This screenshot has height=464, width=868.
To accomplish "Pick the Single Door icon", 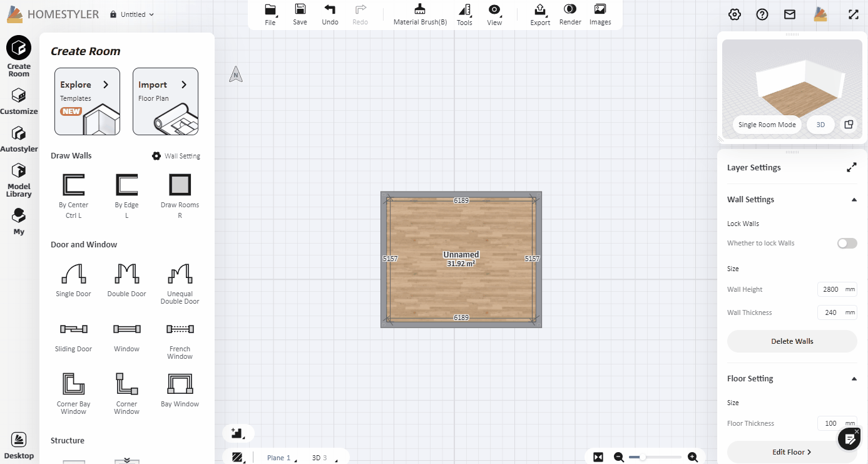I will (x=73, y=274).
